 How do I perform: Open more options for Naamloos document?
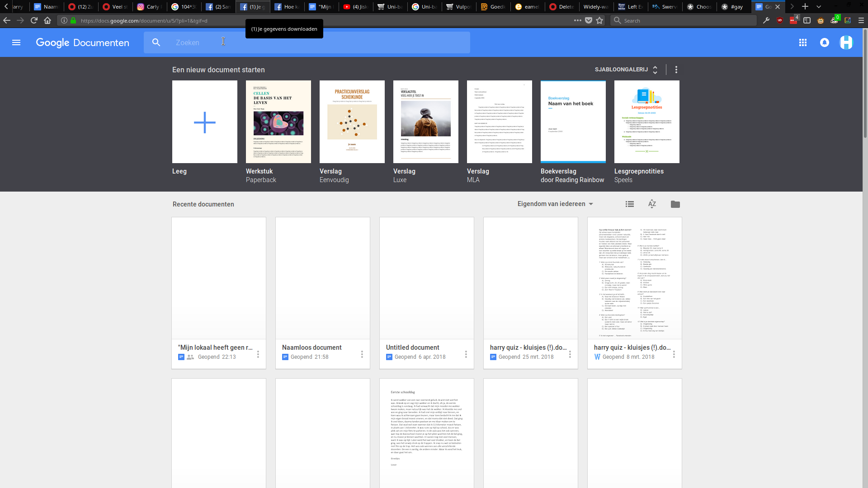362,355
